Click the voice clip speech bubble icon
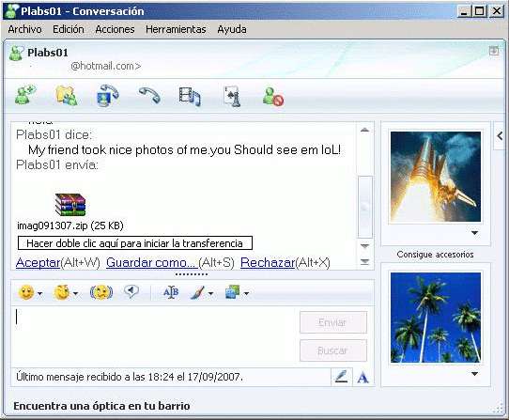The height and width of the screenshot is (420, 509). 131,291
